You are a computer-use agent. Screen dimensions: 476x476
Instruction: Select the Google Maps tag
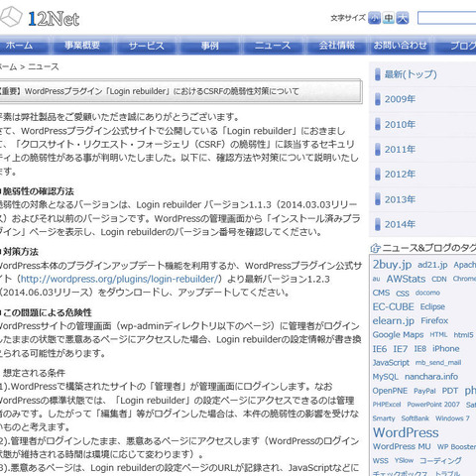point(398,335)
